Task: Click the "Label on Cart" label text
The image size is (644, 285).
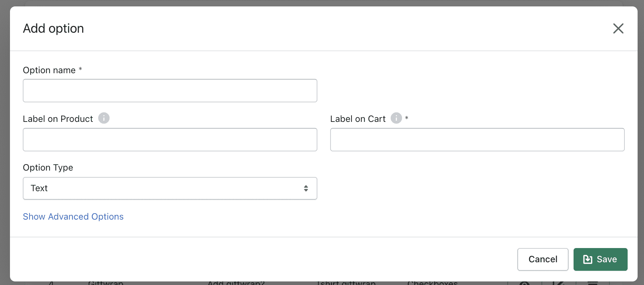Action: (x=358, y=119)
